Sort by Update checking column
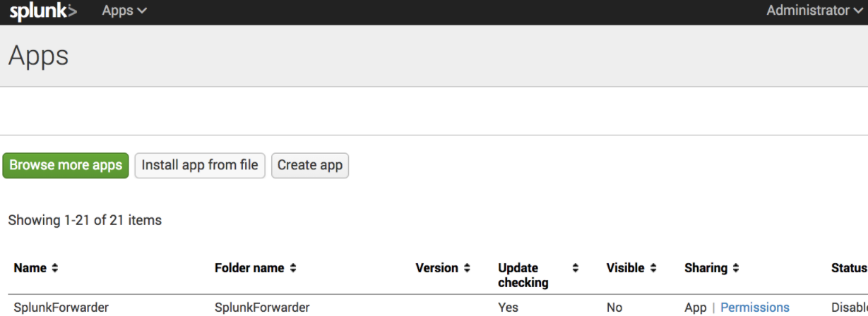The height and width of the screenshot is (316, 868). pos(538,275)
